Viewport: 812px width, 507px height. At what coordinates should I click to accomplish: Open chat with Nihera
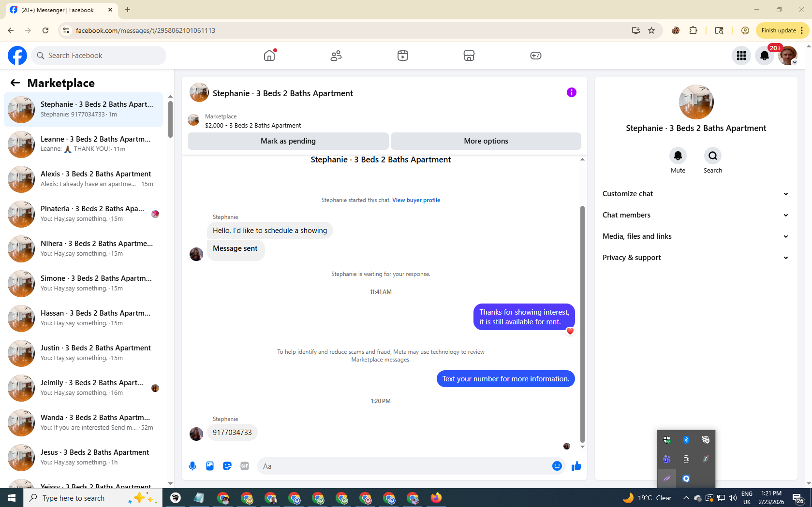(83, 249)
